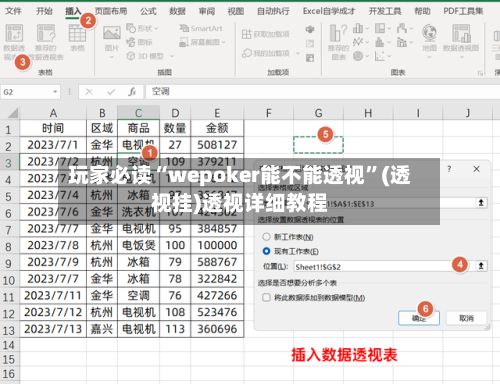Click cell with 2023/7/13
Viewport: 500px width, 384px height.
point(53,329)
